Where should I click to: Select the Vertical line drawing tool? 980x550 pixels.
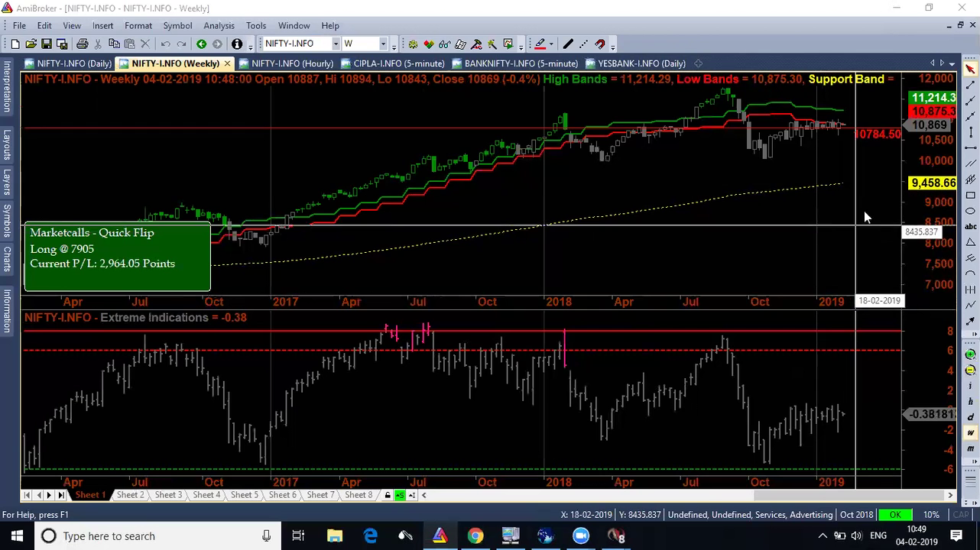(x=970, y=131)
